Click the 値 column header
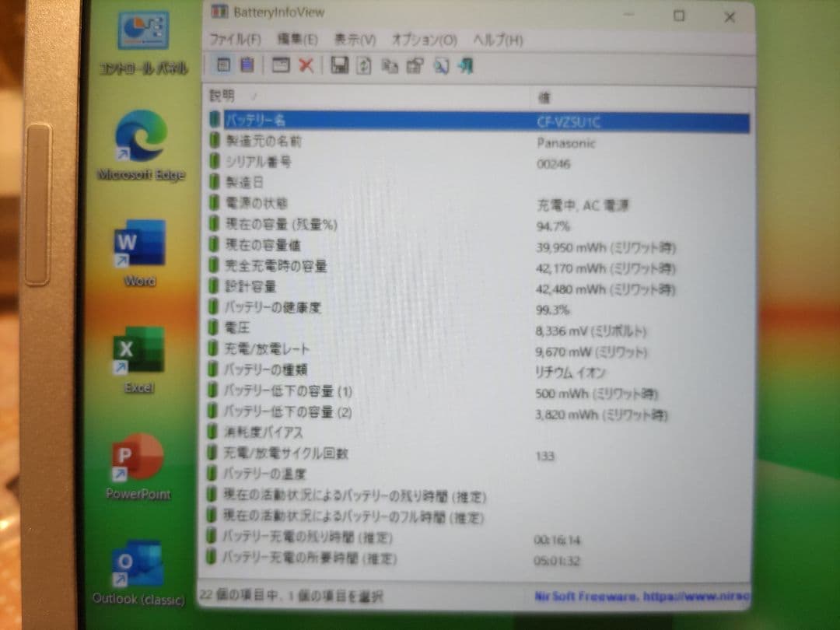The width and height of the screenshot is (840, 630). (x=544, y=97)
